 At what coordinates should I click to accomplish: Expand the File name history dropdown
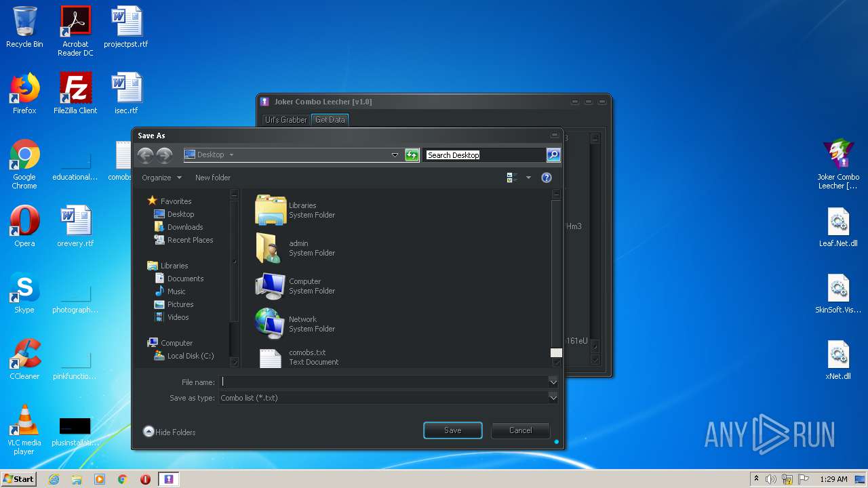click(553, 382)
